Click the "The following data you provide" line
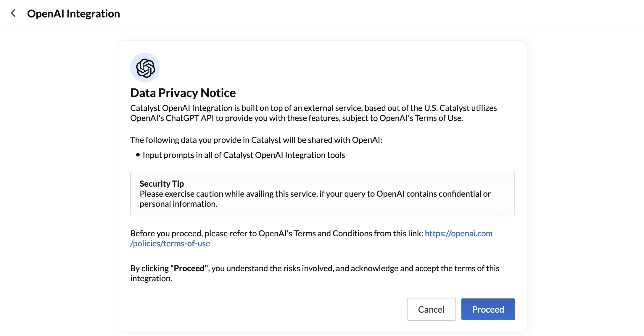Image resolution: width=644 pixels, height=336 pixels. (256, 140)
